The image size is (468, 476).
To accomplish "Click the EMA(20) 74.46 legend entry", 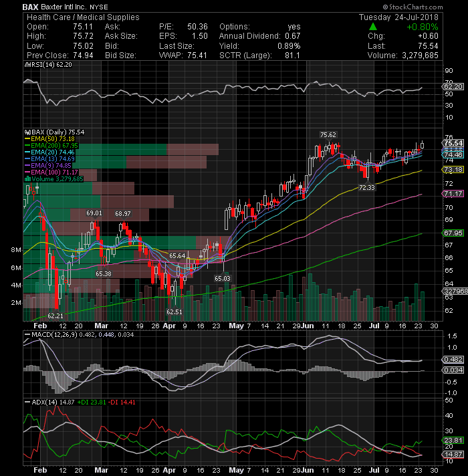I will pos(49,152).
